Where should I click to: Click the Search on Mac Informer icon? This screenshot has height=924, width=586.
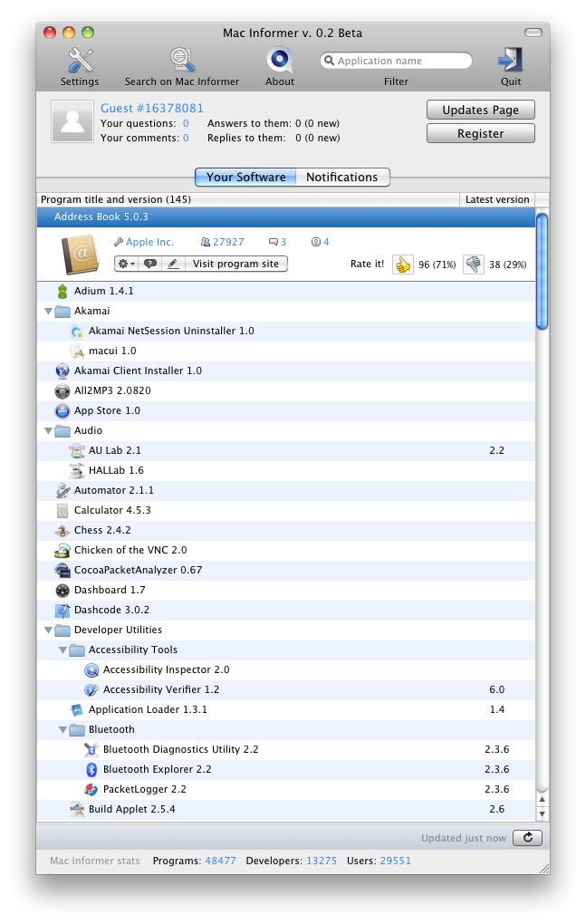pyautogui.click(x=182, y=60)
